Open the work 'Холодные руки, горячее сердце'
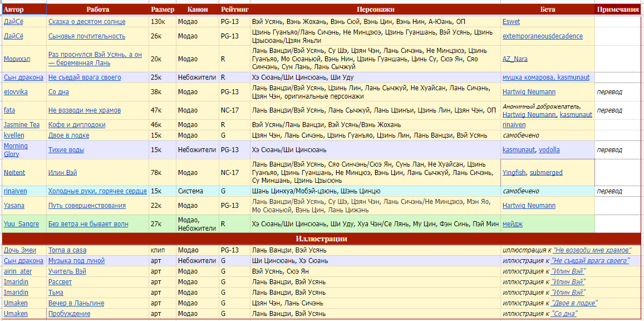The image size is (644, 321). click(97, 191)
